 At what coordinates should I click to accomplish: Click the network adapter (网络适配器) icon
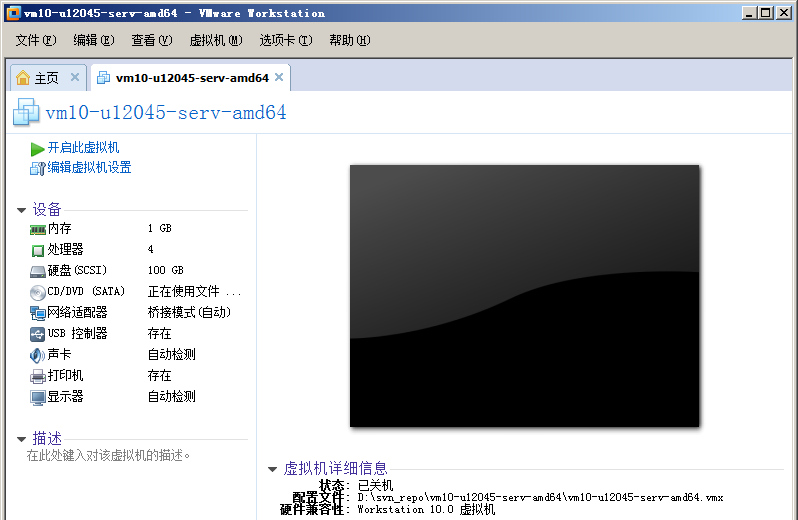tap(38, 313)
